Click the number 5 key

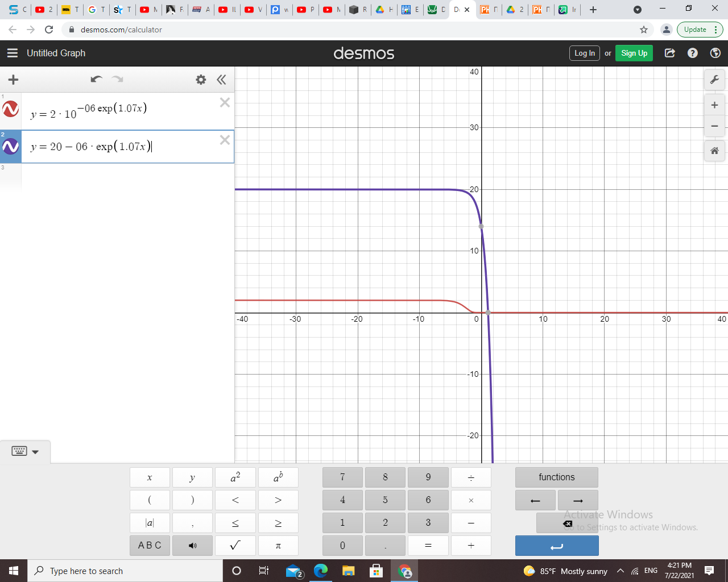pos(385,500)
